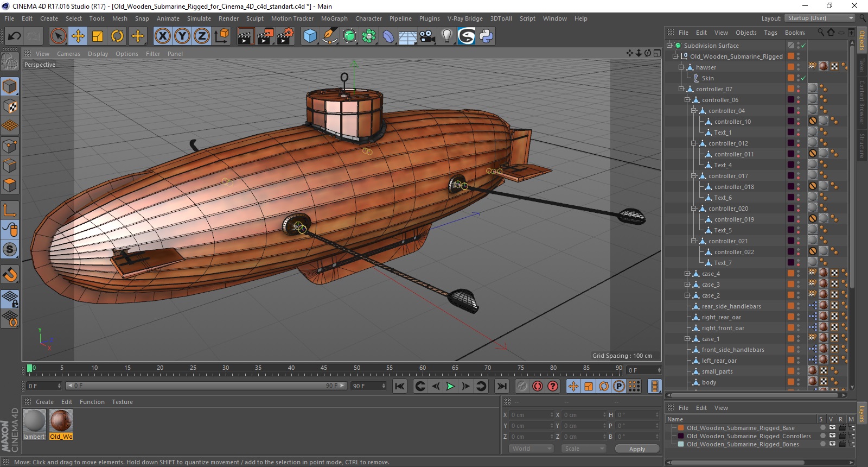The height and width of the screenshot is (467, 868).
Task: Click the magnet icon on left palette
Action: (10, 274)
